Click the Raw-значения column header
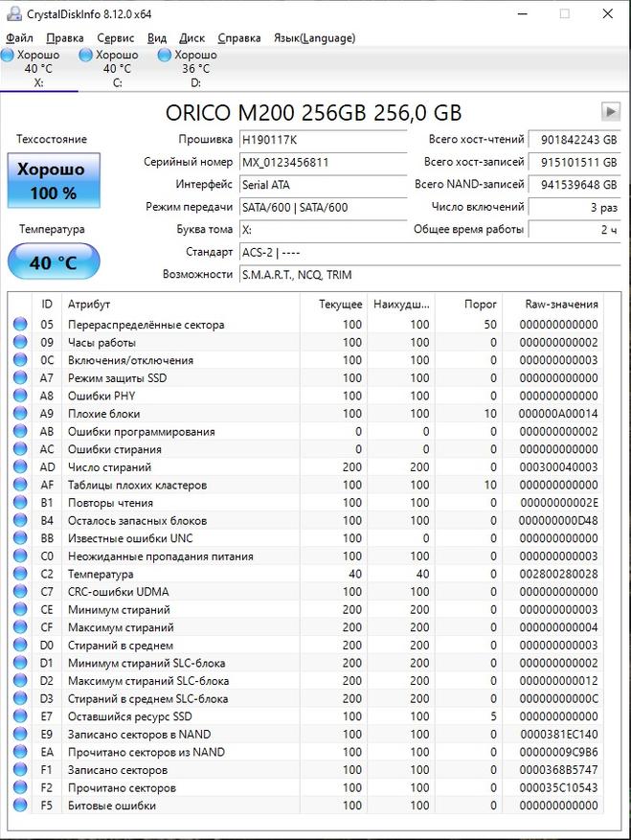 pos(561,304)
